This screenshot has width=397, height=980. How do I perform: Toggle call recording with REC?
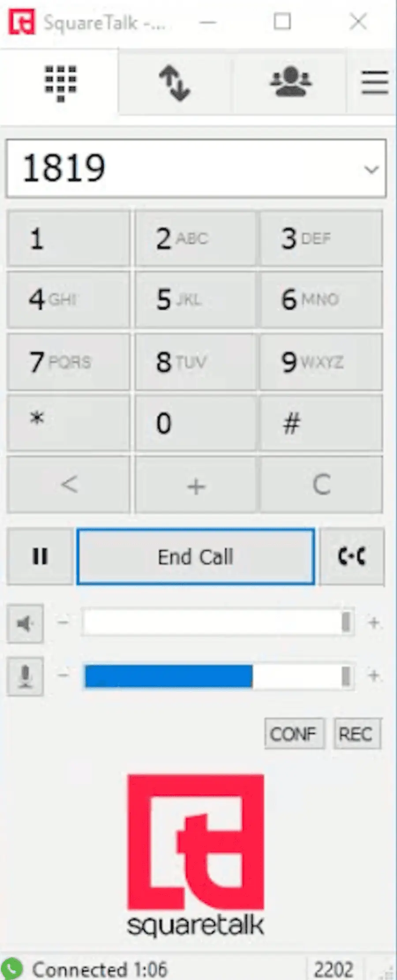(357, 734)
